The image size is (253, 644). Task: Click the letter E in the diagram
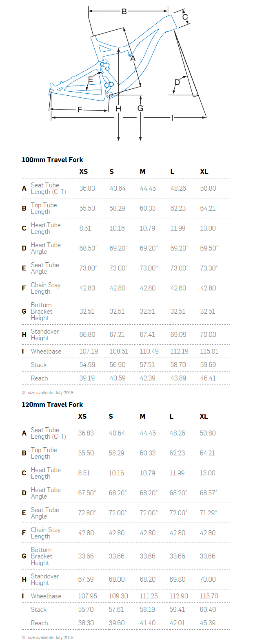click(91, 80)
